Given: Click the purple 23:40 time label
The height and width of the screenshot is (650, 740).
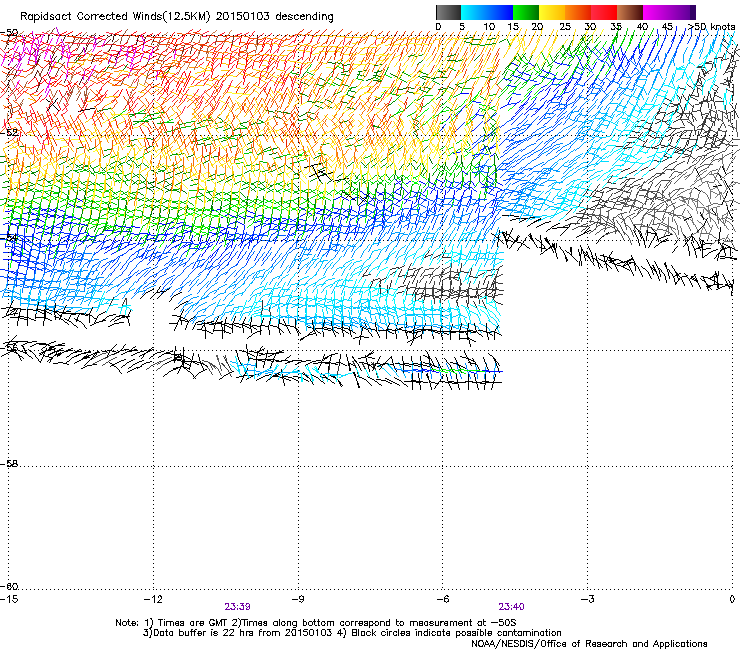Looking at the screenshot, I should (512, 607).
